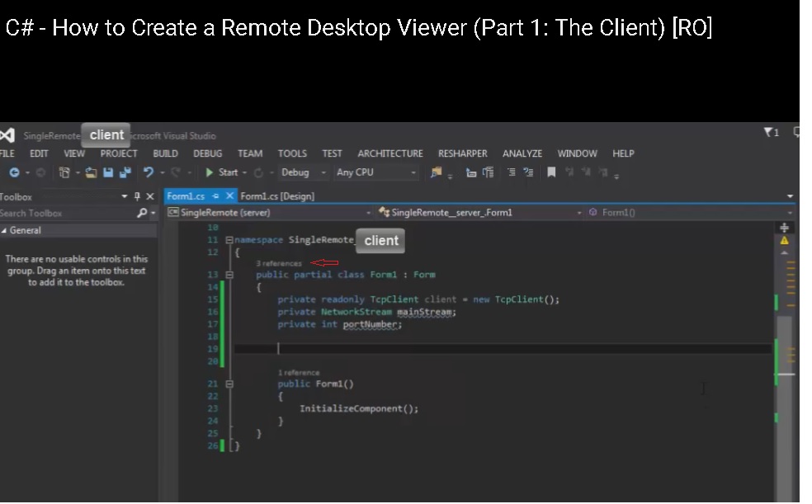Click the Find in Files icon
The width and height of the screenshot is (812, 504).
pos(437,172)
